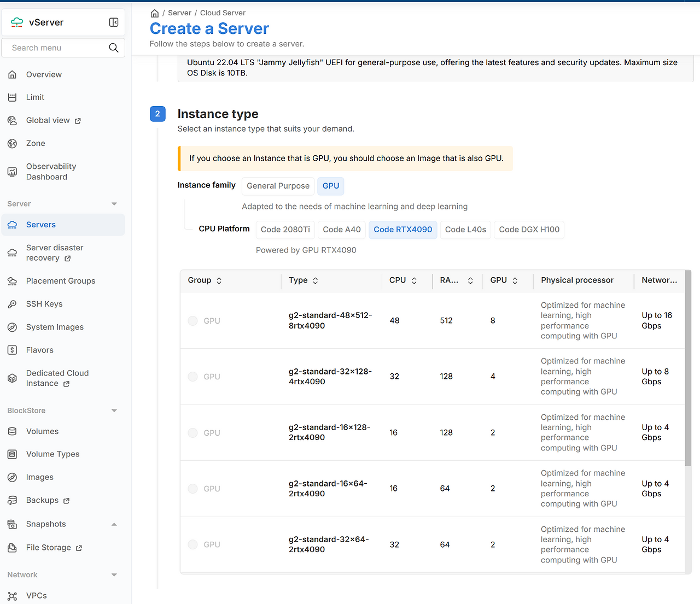Collapse the sidebar with the panel toggle icon
Screen dimensions: 700x604
coord(114,22)
